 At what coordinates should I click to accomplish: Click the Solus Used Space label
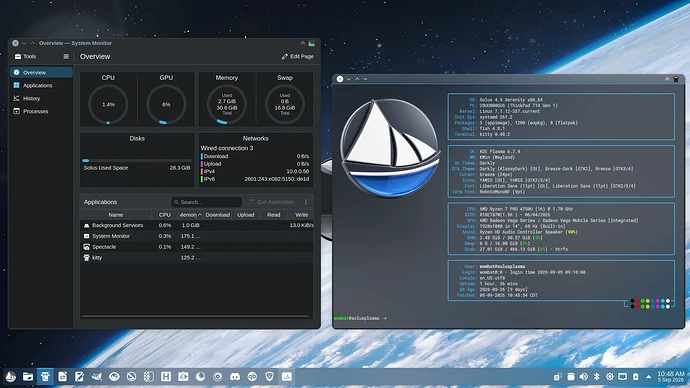[106, 168]
